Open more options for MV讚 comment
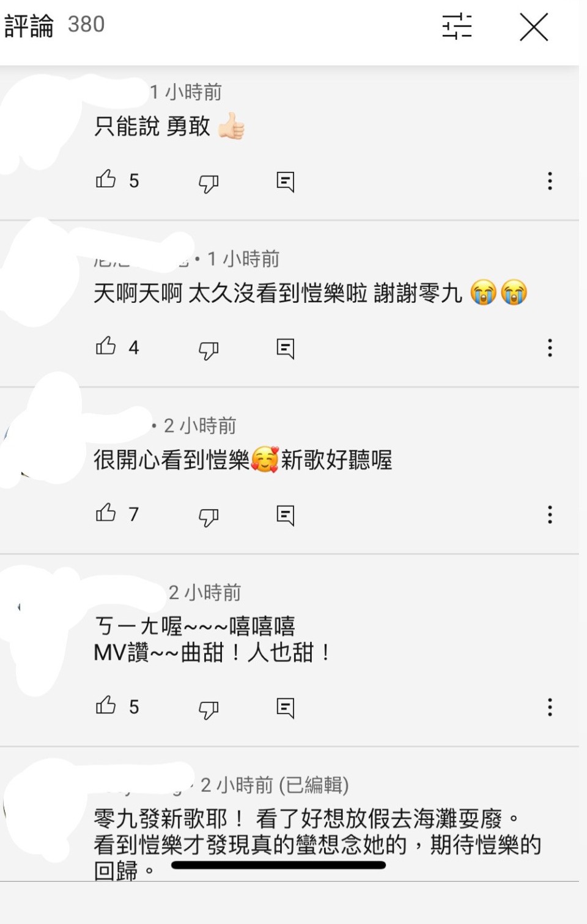The height and width of the screenshot is (924, 587). click(550, 707)
